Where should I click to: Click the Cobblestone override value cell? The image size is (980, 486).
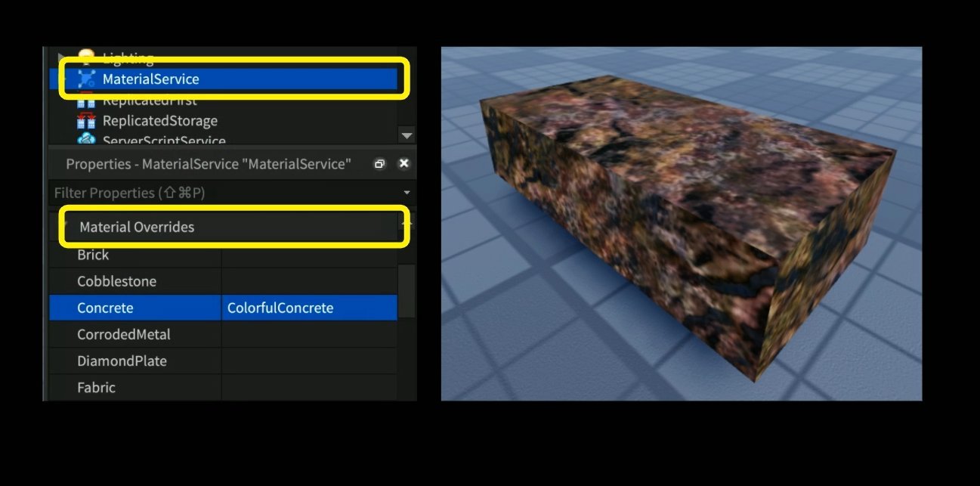(309, 281)
